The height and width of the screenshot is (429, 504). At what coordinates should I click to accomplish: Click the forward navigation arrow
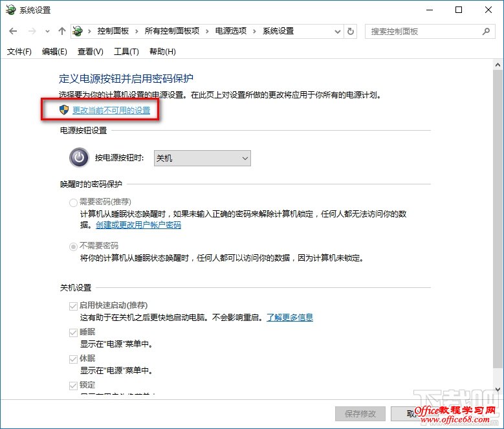point(32,31)
